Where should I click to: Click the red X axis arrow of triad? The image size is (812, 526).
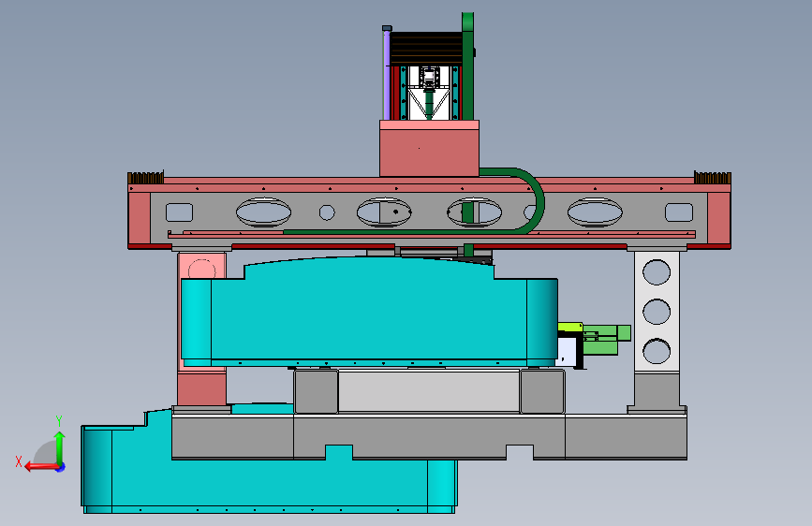40,466
